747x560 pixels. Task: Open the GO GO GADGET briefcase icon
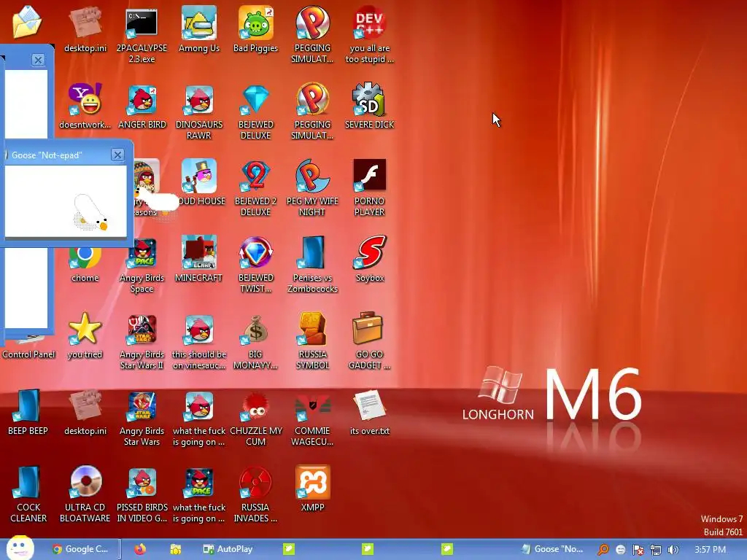(368, 329)
